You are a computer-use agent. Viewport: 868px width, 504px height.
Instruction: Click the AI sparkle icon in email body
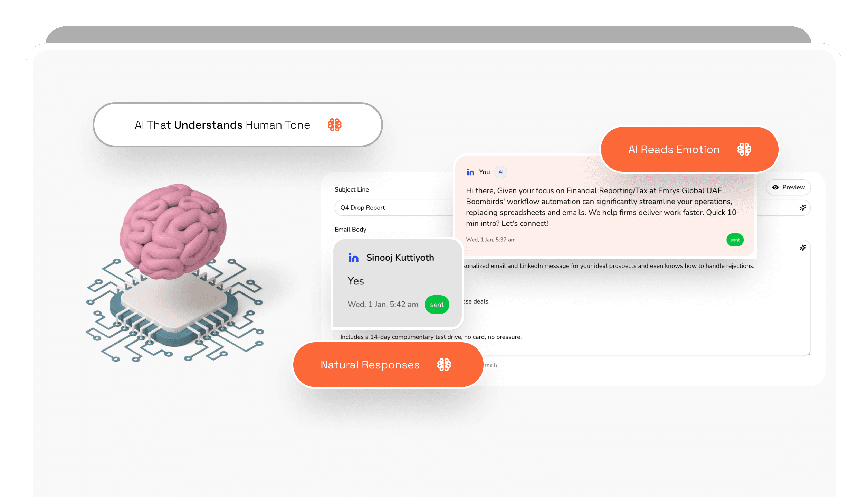[x=803, y=248]
